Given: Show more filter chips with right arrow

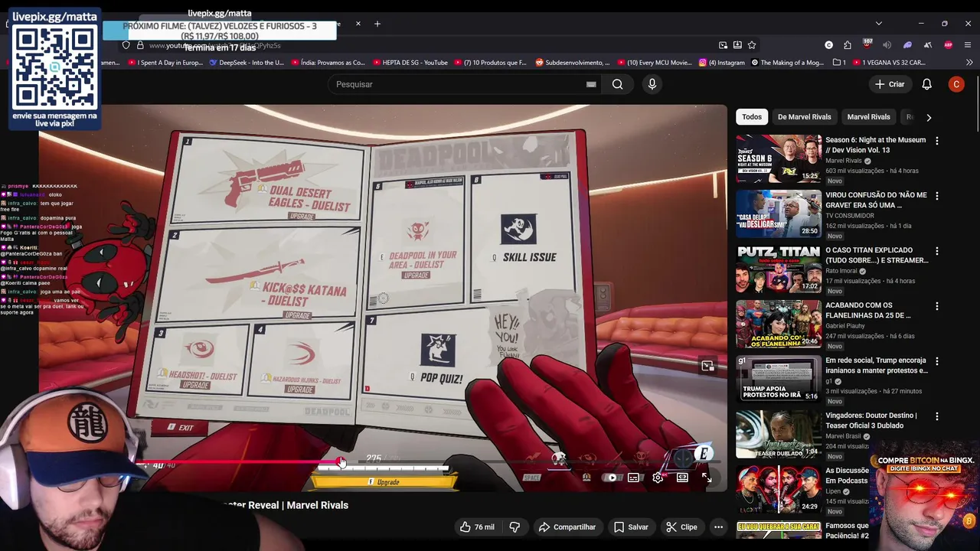Looking at the screenshot, I should coord(929,117).
